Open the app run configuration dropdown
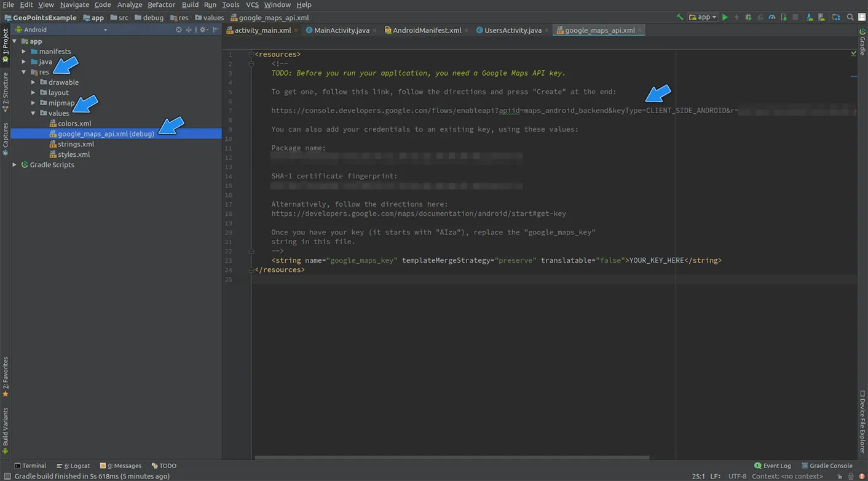 tap(703, 17)
